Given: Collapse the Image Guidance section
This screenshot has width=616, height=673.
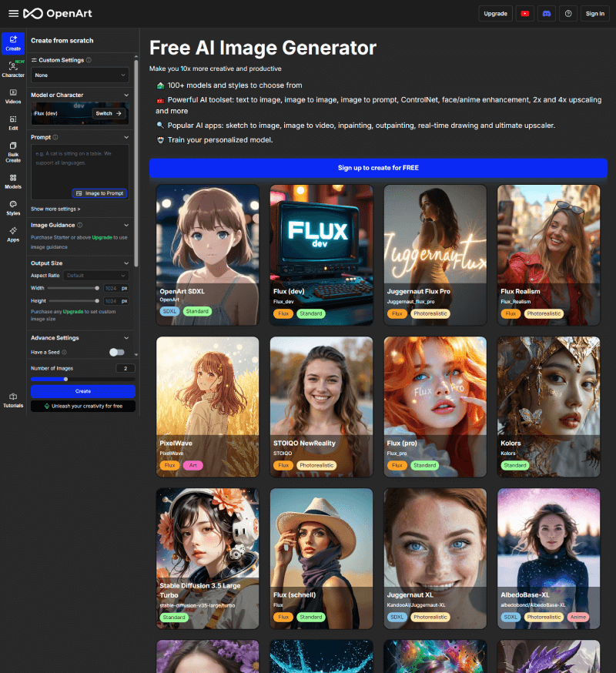Looking at the screenshot, I should pos(126,225).
